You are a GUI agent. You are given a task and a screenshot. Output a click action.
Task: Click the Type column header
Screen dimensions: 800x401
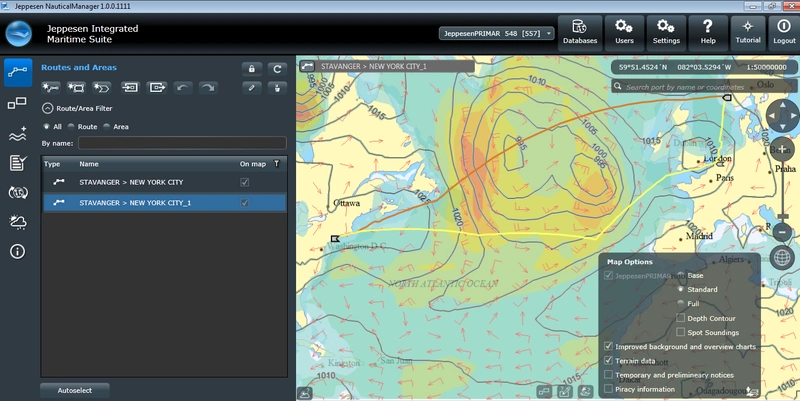(x=52, y=164)
